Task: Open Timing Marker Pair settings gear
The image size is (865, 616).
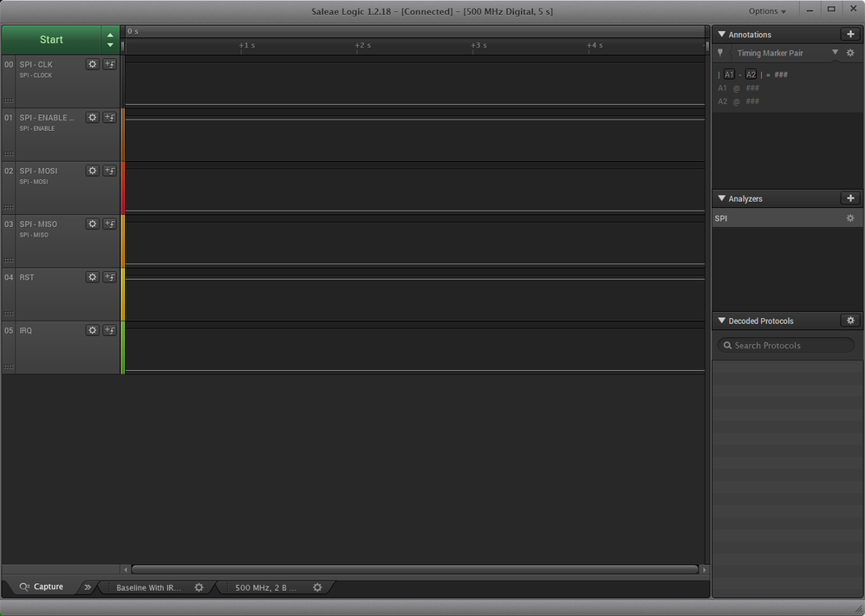Action: pos(850,53)
